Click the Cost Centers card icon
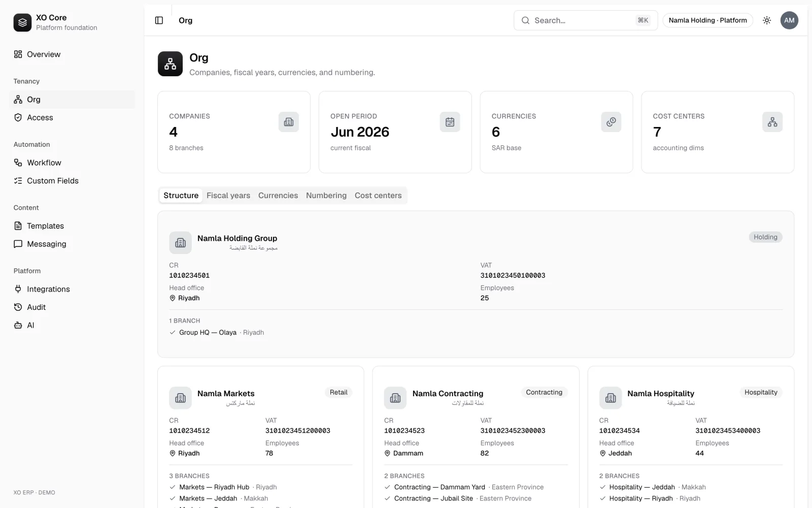Image resolution: width=812 pixels, height=508 pixels. click(x=772, y=122)
